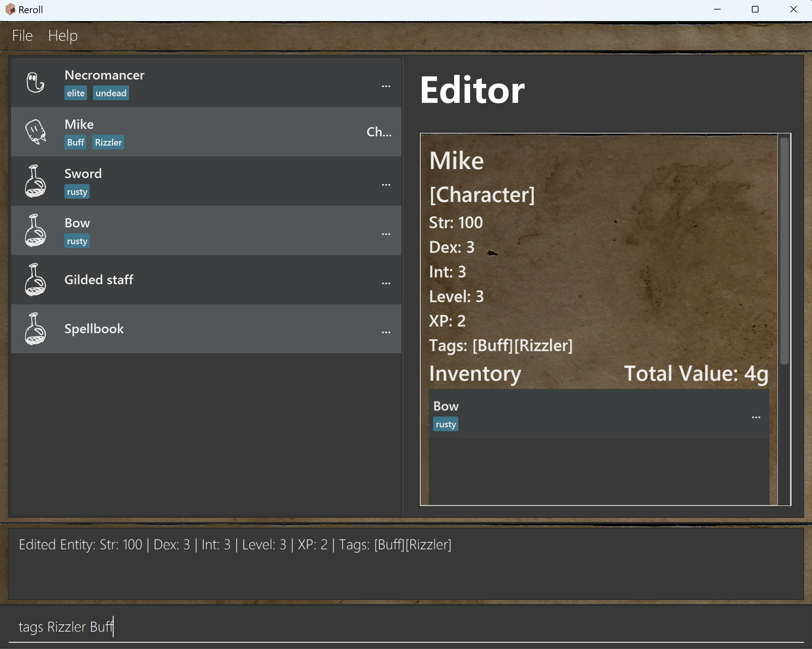The height and width of the screenshot is (649, 812).
Task: Click the Int: 3 stat
Action: [x=448, y=272]
